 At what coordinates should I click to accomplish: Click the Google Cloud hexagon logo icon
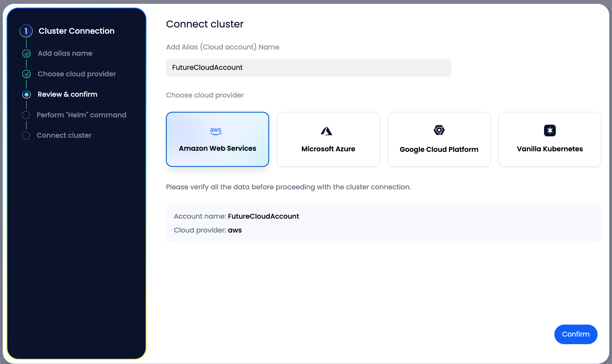(x=439, y=130)
